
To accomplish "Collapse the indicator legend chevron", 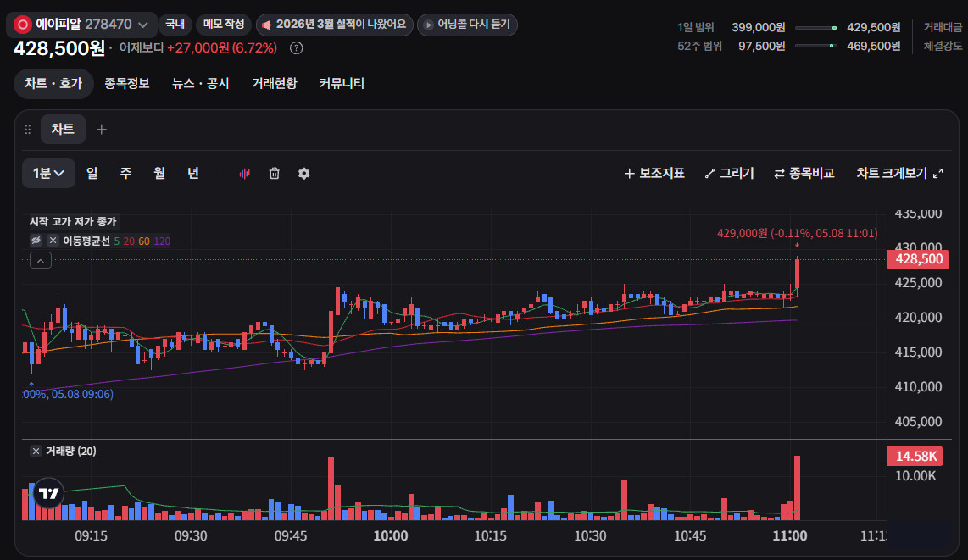I will (x=40, y=260).
